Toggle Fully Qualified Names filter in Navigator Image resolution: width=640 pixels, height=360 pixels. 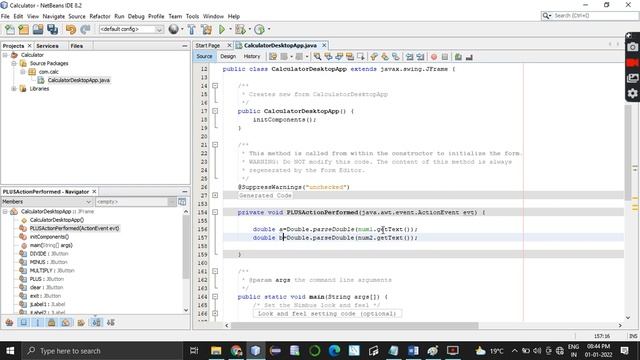pyautogui.click(x=81, y=322)
